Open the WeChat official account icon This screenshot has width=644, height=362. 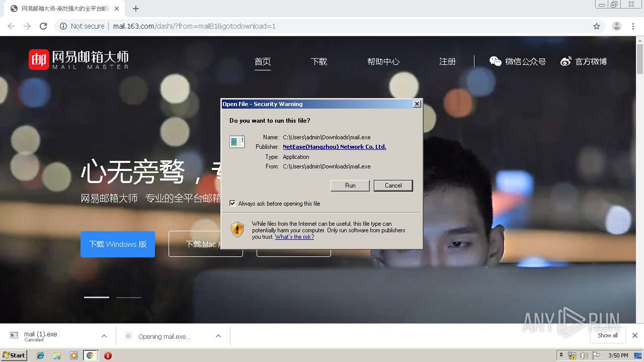[496, 61]
